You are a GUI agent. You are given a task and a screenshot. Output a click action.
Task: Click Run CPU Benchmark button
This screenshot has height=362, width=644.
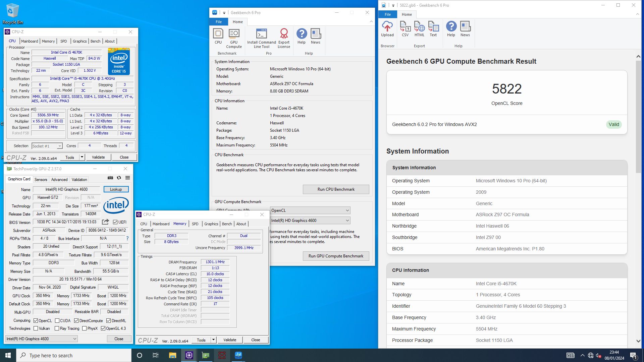click(x=336, y=189)
